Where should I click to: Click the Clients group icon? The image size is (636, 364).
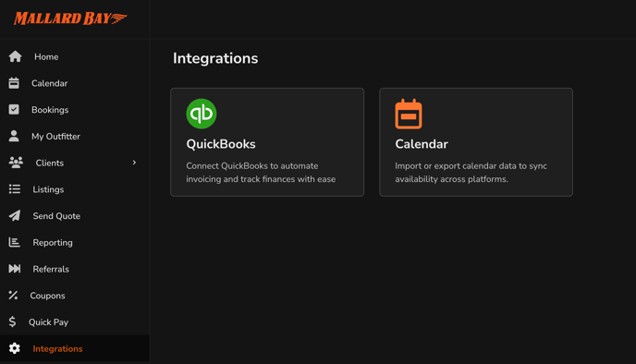(x=16, y=163)
